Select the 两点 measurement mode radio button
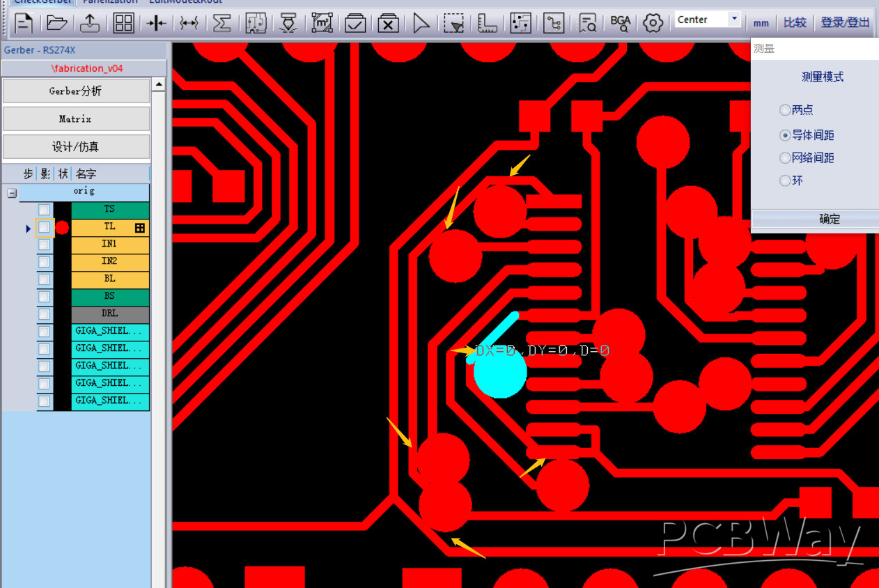Viewport: 879px width, 588px height. (x=785, y=110)
